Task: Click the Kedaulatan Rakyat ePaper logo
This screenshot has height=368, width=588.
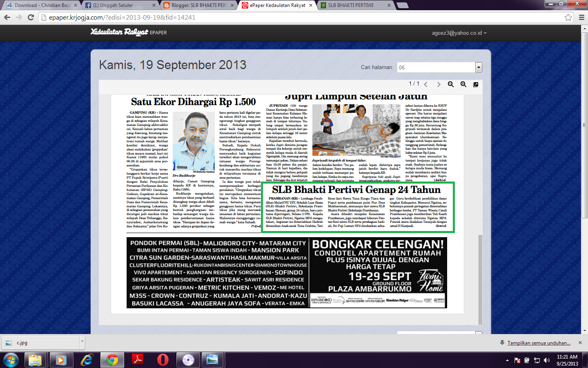Action: 129,32
